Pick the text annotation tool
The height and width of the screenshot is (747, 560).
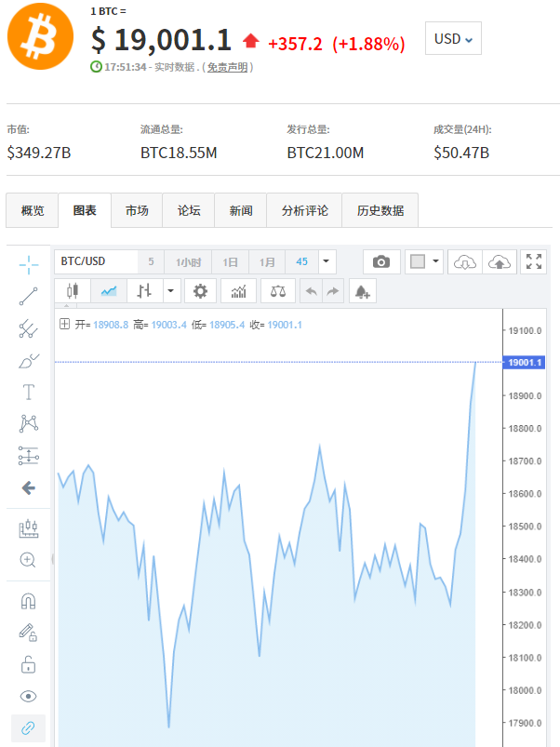28,392
